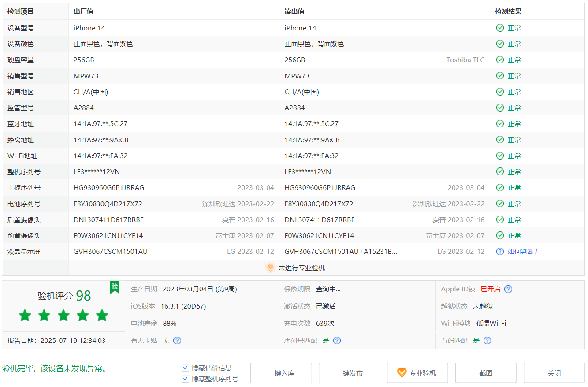The image size is (588, 387).
Task: Click the green check icon in 主板序列号 row
Action: pyautogui.click(x=500, y=187)
